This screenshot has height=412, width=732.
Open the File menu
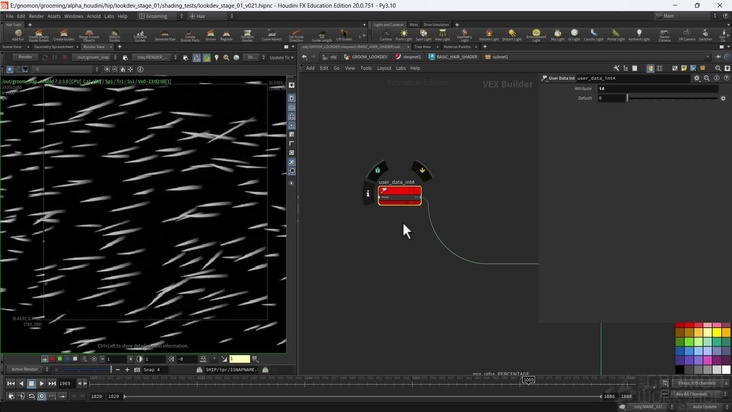click(9, 16)
